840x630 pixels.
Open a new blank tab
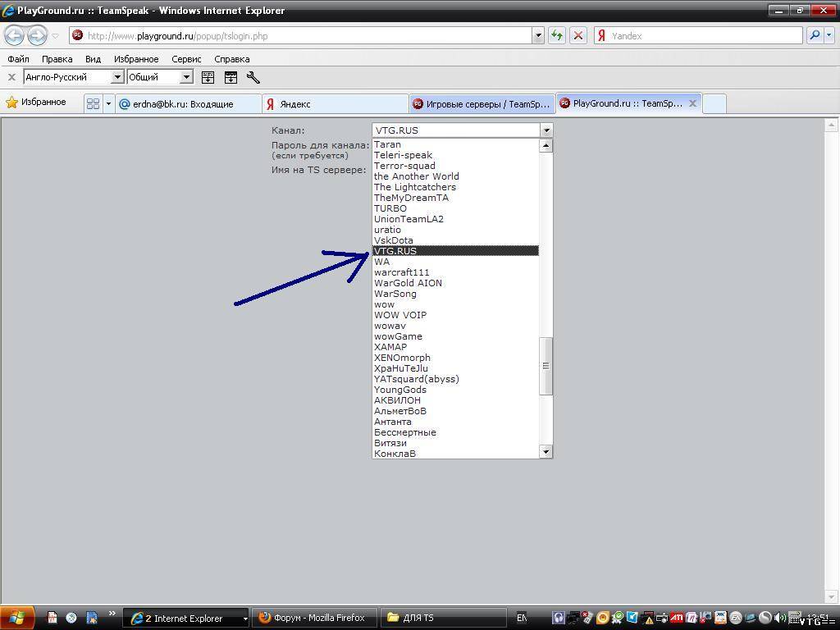[714, 104]
